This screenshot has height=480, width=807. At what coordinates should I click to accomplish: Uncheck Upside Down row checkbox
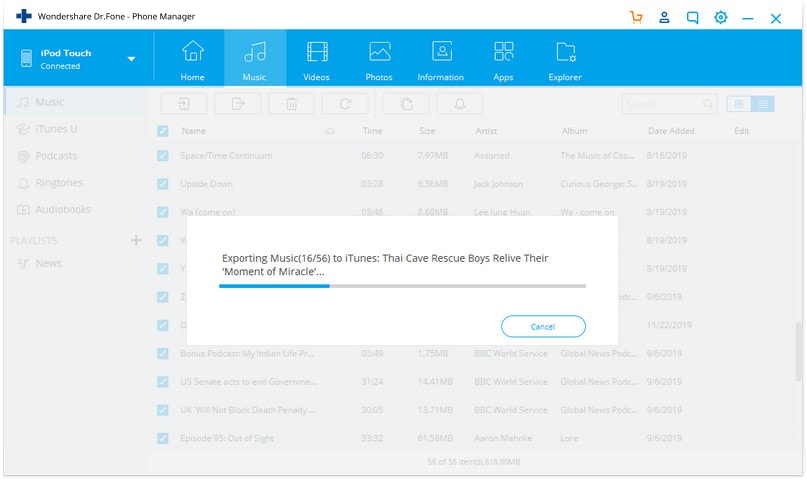163,184
